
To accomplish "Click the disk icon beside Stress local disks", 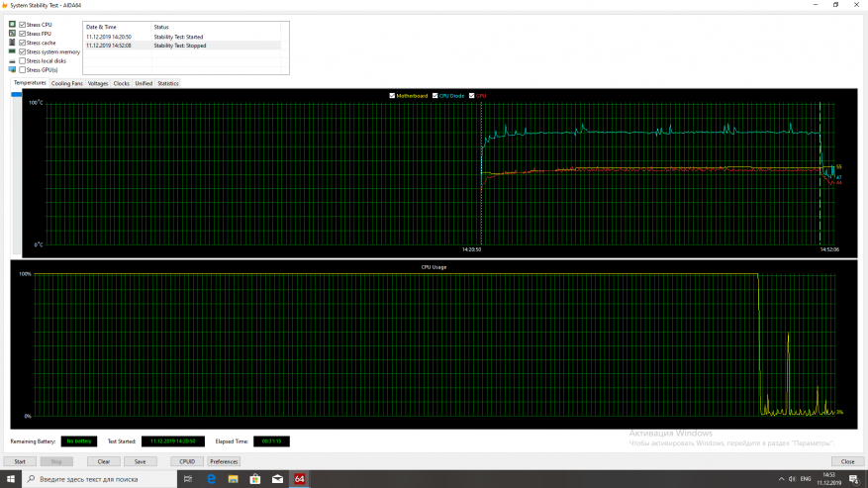I will point(12,61).
